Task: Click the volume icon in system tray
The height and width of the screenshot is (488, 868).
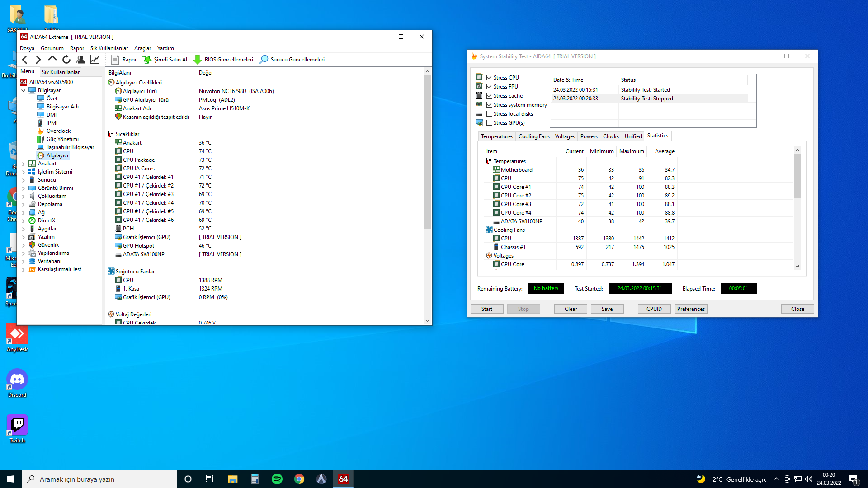Action: click(809, 479)
